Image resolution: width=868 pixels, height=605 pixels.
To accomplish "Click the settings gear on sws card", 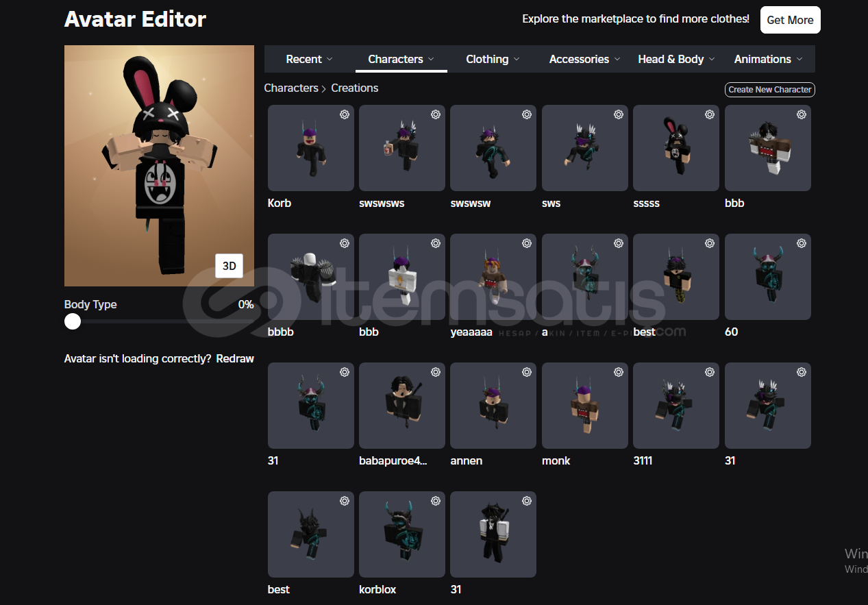I will (x=619, y=114).
